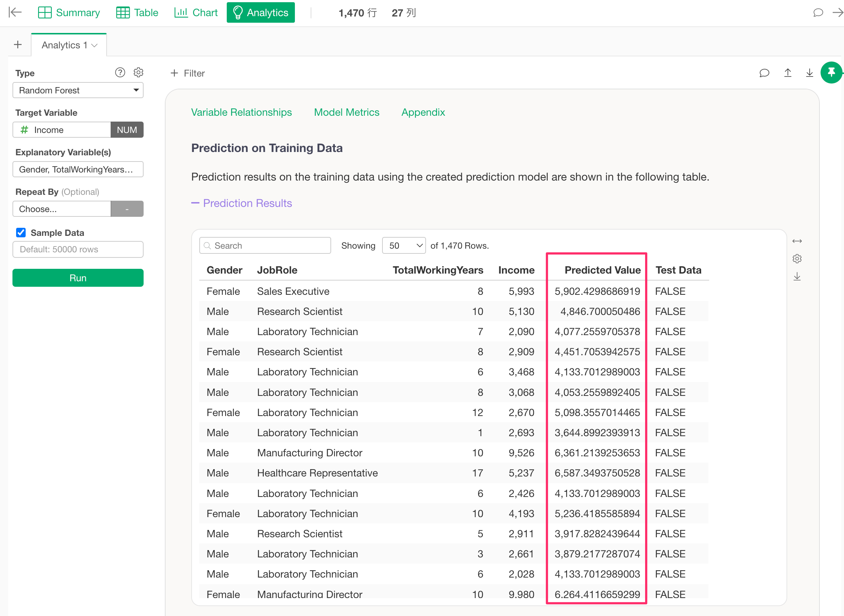Open analytics type settings gear

[138, 73]
